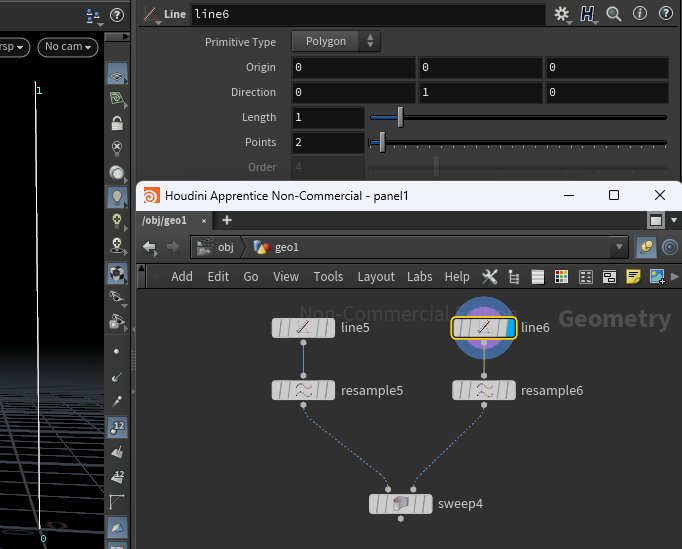Expand the network toolbar overflow arrow
Viewport: 682px width, 549px height.
675,277
